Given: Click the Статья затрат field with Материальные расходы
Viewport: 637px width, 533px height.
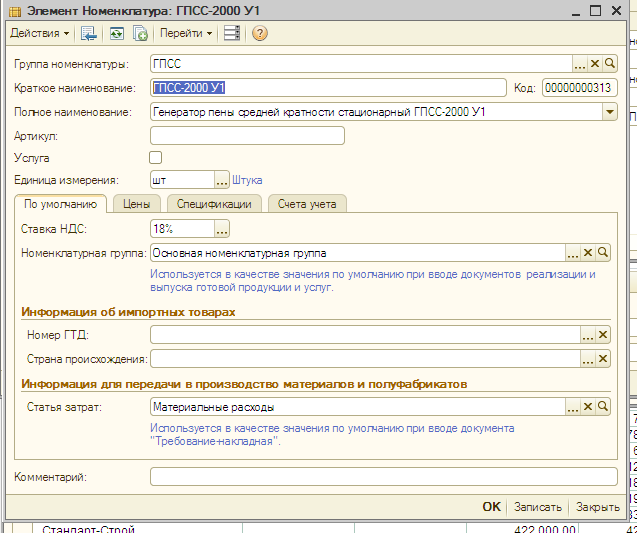Looking at the screenshot, I should click(x=358, y=407).
